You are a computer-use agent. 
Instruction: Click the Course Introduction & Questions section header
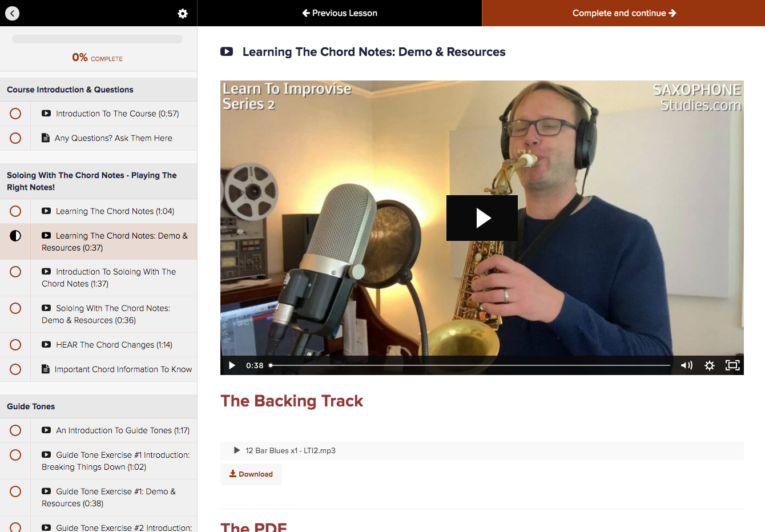(98, 90)
